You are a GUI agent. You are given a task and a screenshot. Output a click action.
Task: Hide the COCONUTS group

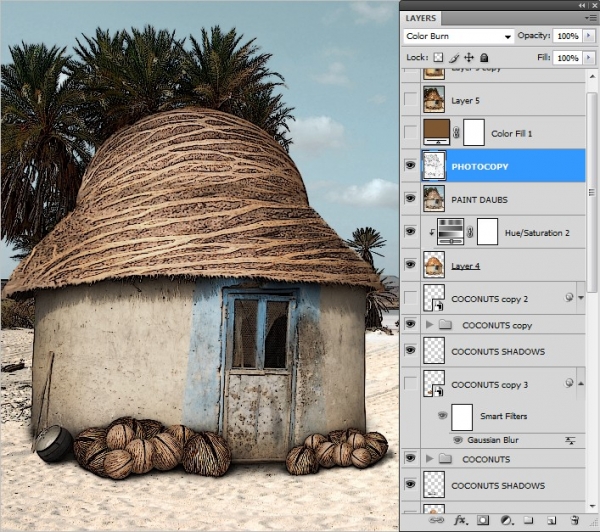[x=410, y=458]
